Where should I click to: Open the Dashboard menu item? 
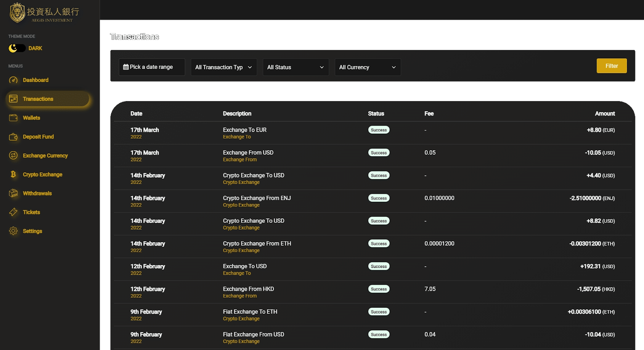tap(35, 80)
